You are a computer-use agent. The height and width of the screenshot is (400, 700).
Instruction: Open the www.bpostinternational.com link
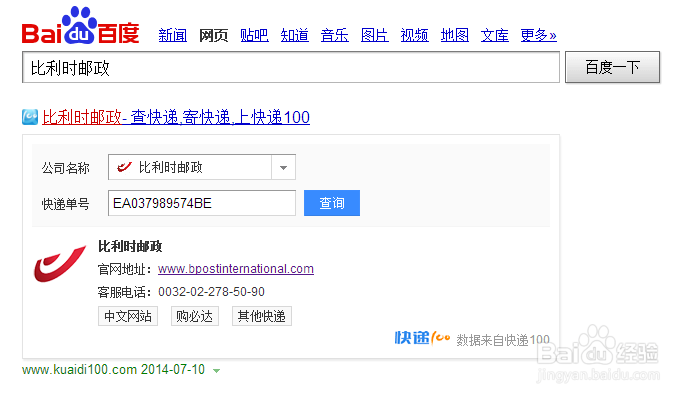pyautogui.click(x=236, y=269)
